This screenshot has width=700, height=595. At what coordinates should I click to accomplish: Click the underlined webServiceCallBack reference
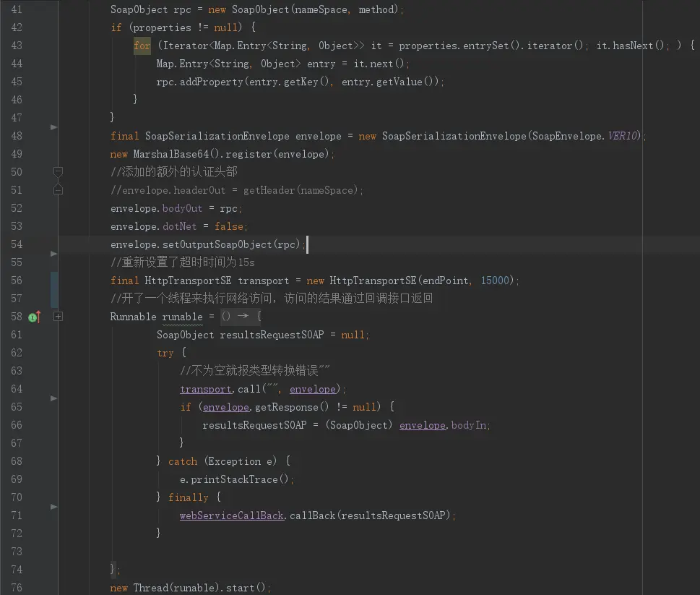click(x=232, y=515)
